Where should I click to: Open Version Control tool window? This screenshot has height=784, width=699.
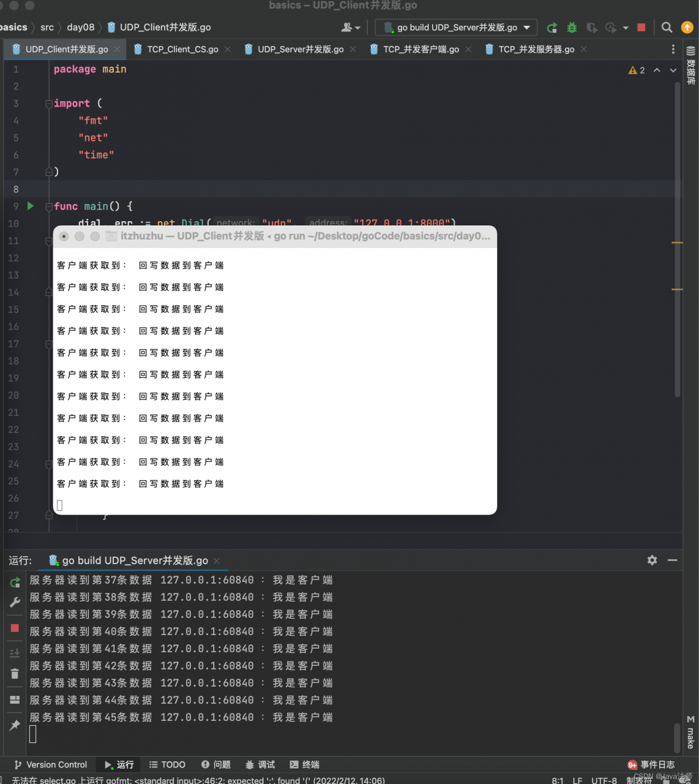[x=51, y=764]
